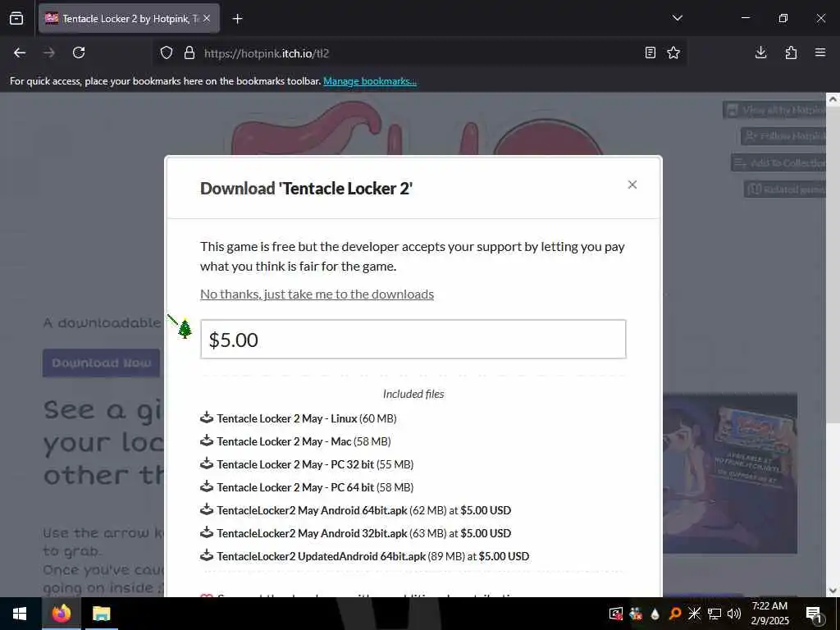Expand the list all tabs chevron
This screenshot has width=840, height=630.
pos(677,18)
